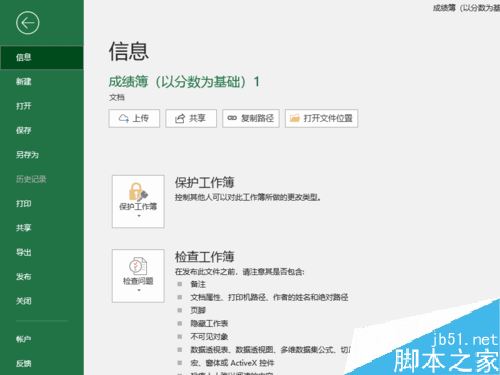Image resolution: width=500 pixels, height=375 pixels.
Task: Click the 信息 page heading
Action: (x=129, y=51)
